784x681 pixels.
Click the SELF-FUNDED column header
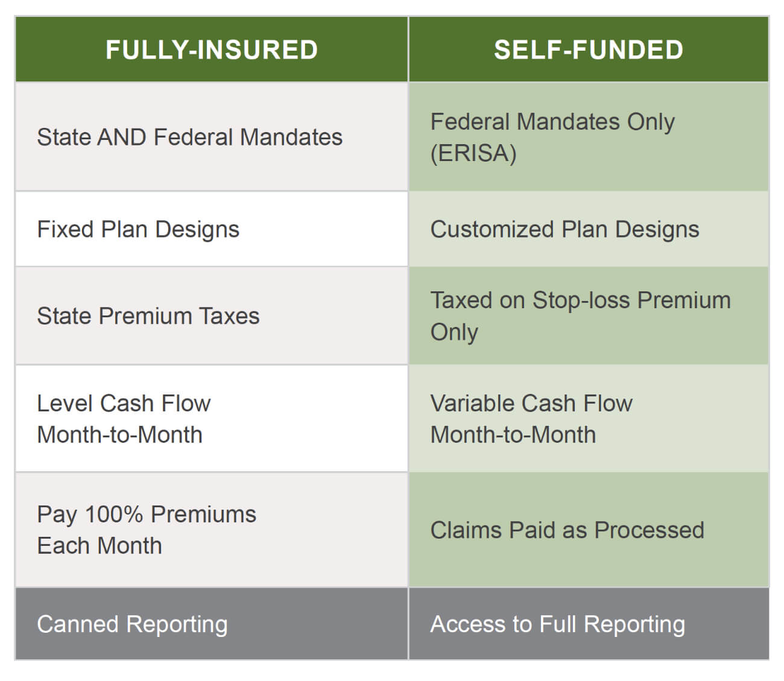point(589,49)
